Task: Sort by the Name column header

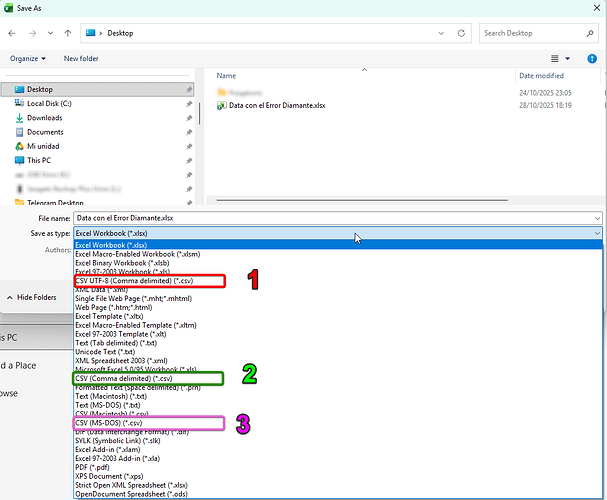Action: 226,76
